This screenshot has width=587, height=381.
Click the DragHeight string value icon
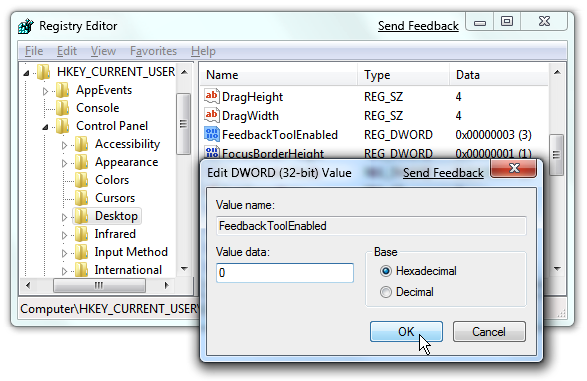point(212,96)
